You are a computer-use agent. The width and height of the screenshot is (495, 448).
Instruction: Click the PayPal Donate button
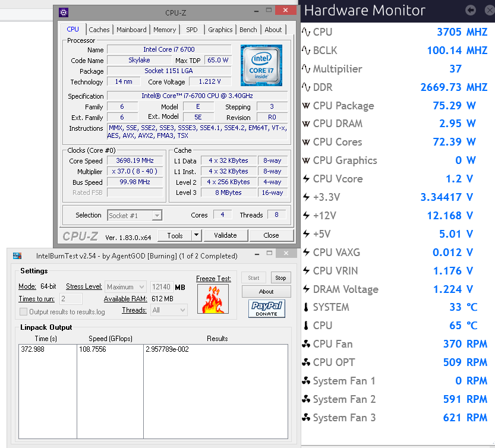[x=267, y=308]
